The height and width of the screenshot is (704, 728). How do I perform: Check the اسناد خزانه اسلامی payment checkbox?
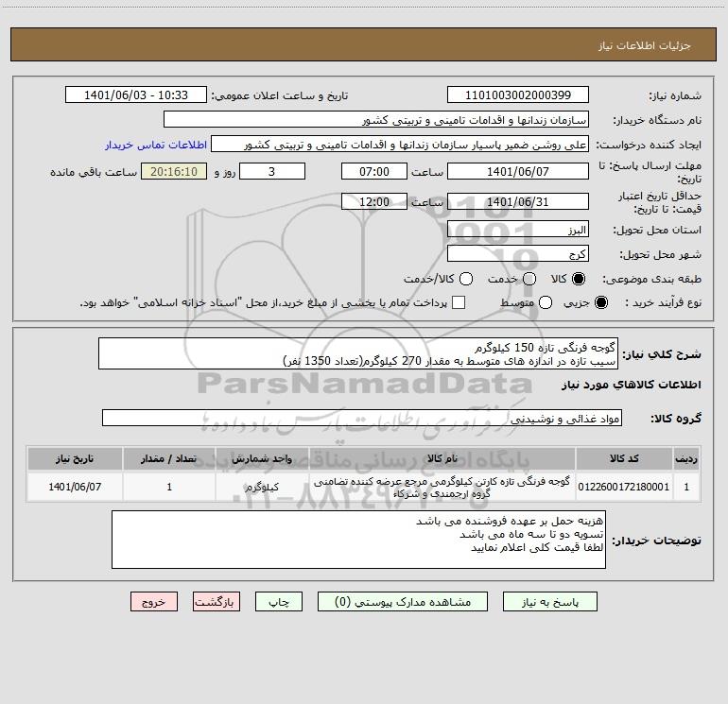459,302
